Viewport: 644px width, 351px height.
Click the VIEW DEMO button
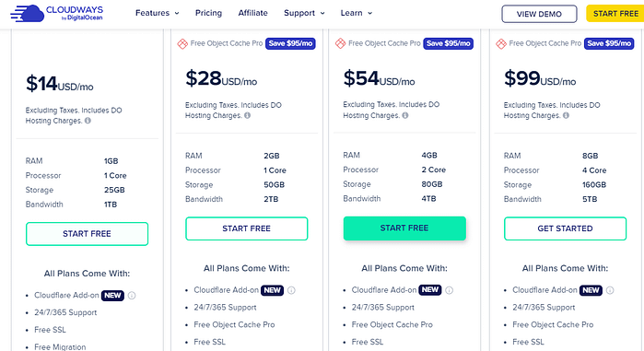539,14
